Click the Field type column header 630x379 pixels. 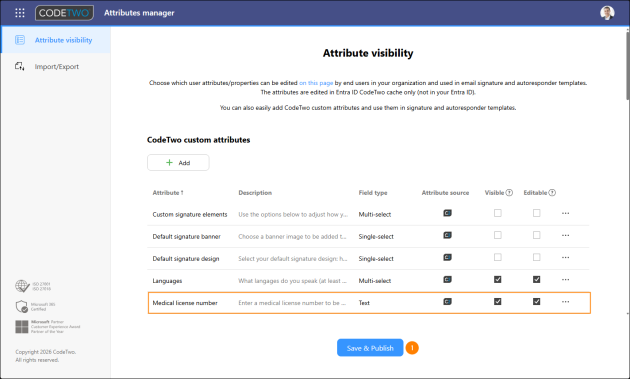pyautogui.click(x=373, y=193)
